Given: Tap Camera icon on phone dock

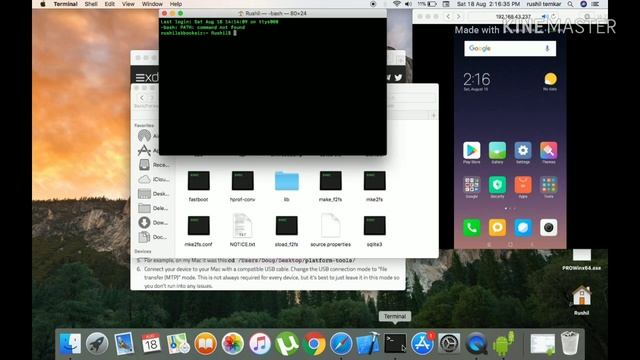Looking at the screenshot, I should 549,227.
